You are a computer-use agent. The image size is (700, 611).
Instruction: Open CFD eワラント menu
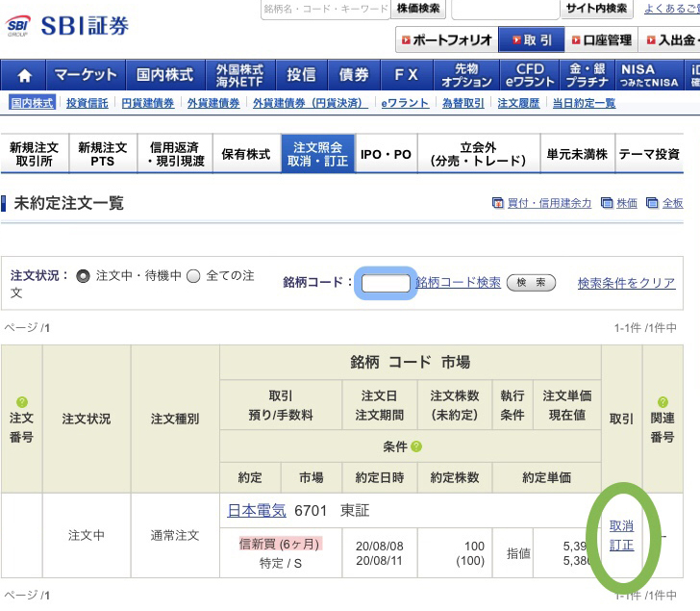(530, 75)
